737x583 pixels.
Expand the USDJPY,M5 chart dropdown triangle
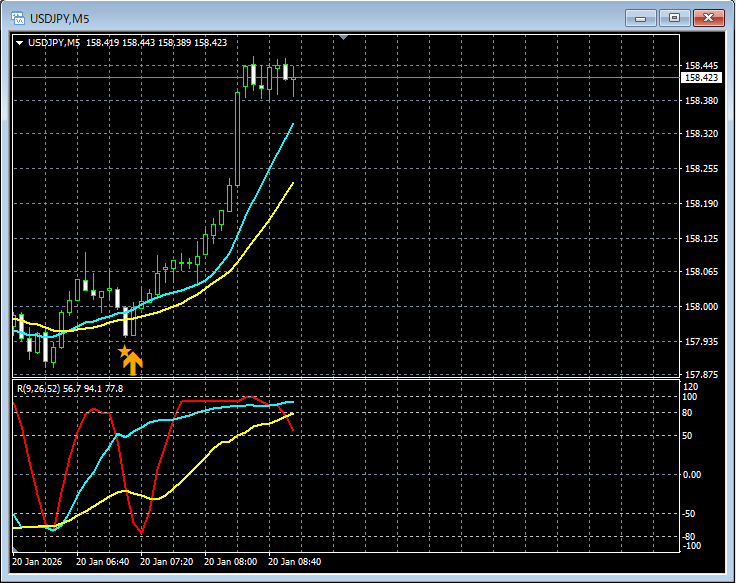pyautogui.click(x=19, y=43)
